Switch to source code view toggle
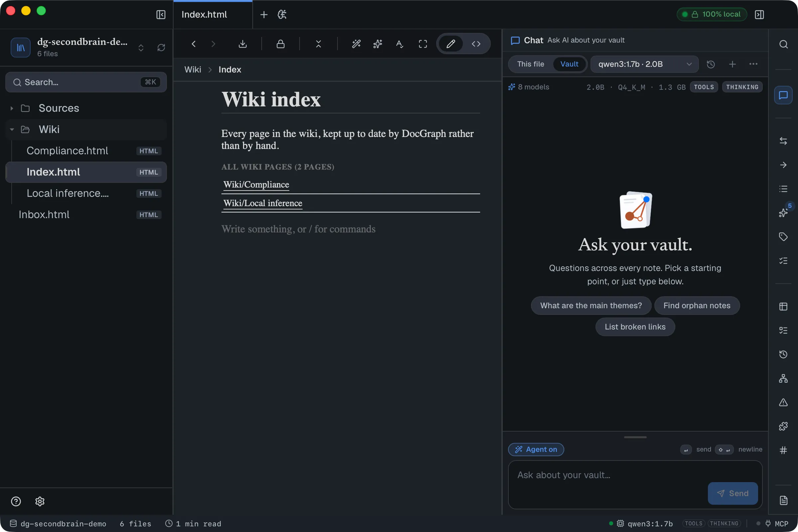The width and height of the screenshot is (798, 532). pos(476,44)
